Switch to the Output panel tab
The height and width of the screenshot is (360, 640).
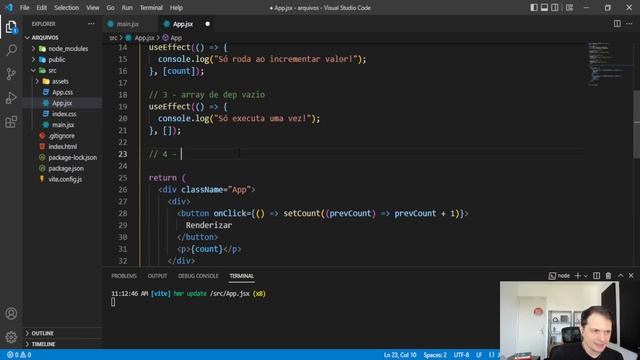[157, 276]
